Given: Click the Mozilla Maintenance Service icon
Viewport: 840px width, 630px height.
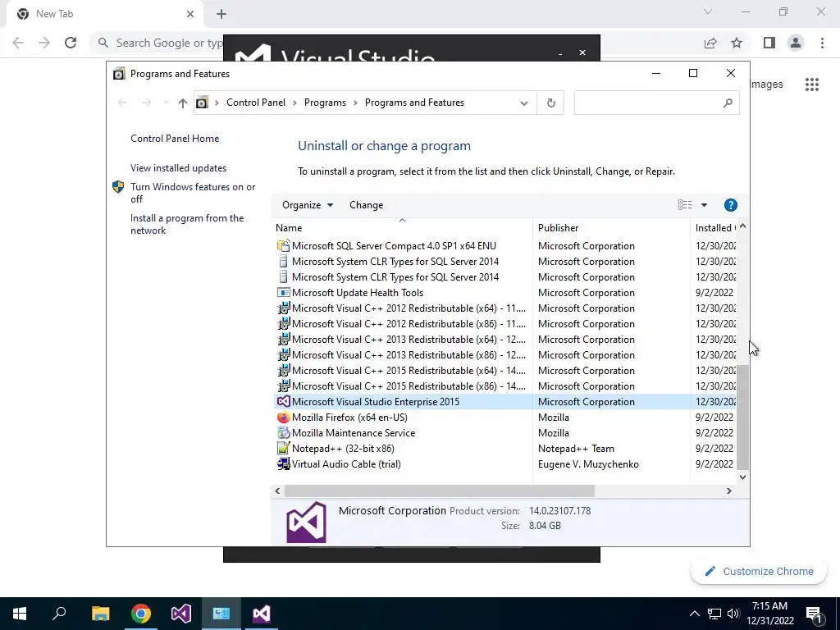Looking at the screenshot, I should [x=283, y=432].
